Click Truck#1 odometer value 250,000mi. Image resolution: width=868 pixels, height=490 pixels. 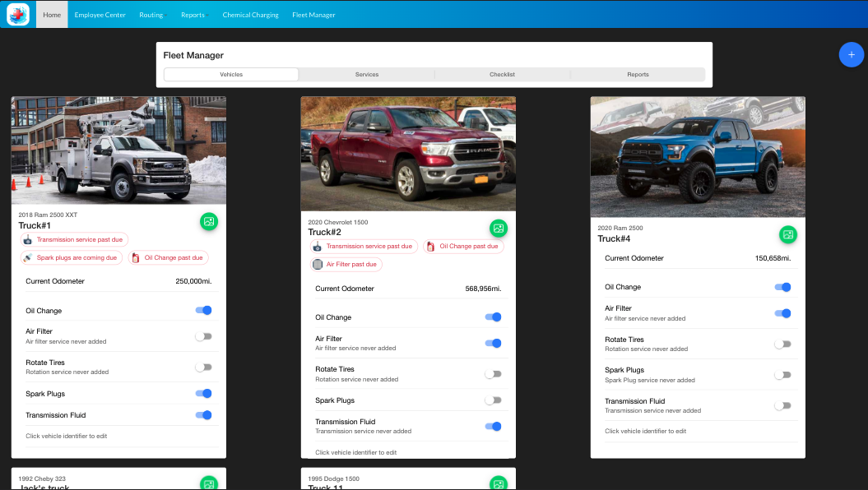[193, 281]
